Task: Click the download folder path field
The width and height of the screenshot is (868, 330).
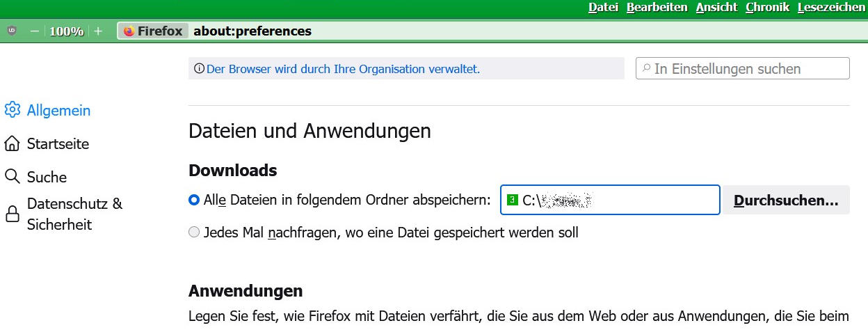Action: pyautogui.click(x=610, y=200)
